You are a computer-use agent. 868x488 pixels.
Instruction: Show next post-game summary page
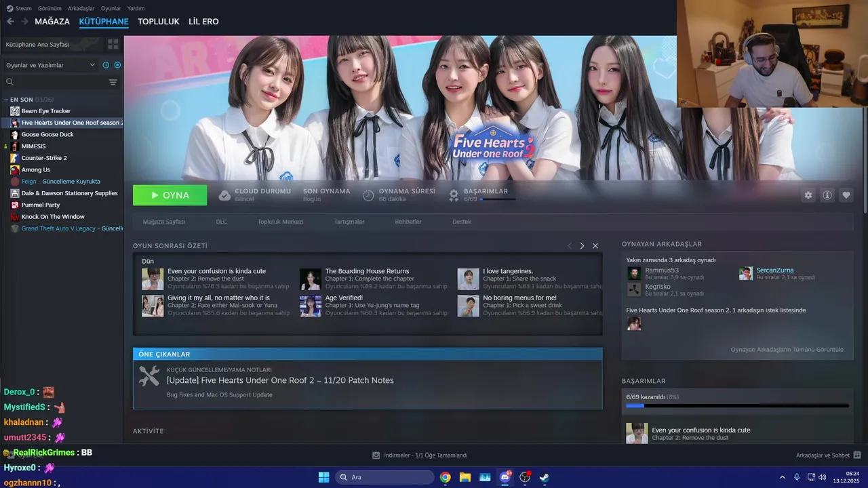coord(582,245)
